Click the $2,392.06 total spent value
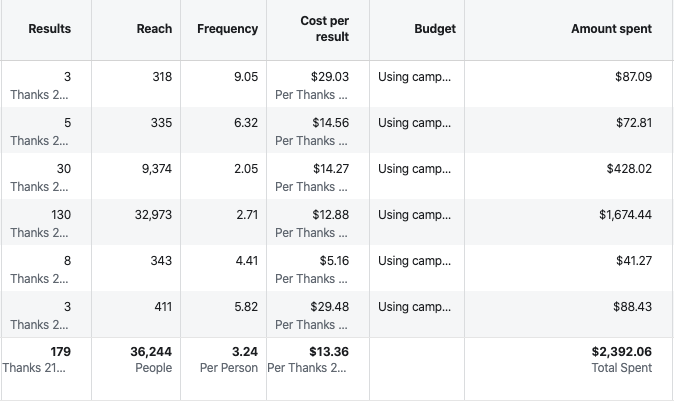The height and width of the screenshot is (401, 674). [621, 352]
